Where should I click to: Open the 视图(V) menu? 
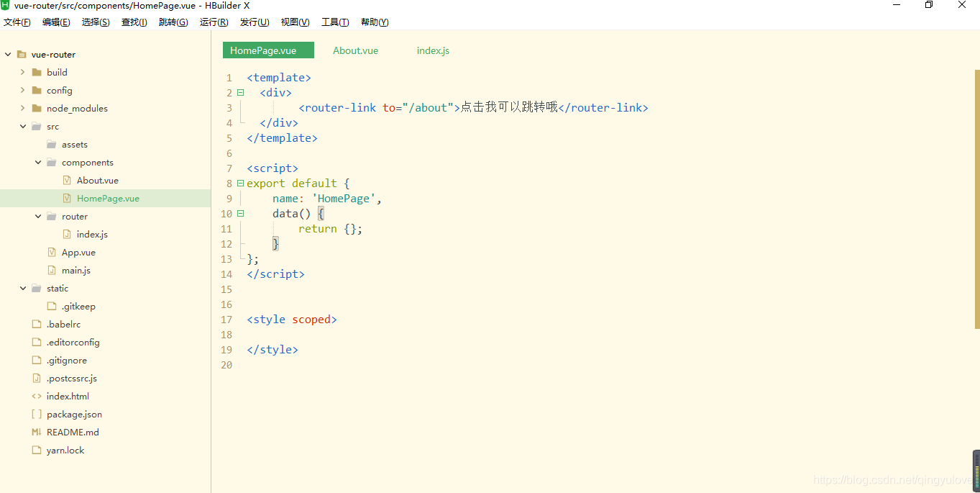[x=295, y=22]
